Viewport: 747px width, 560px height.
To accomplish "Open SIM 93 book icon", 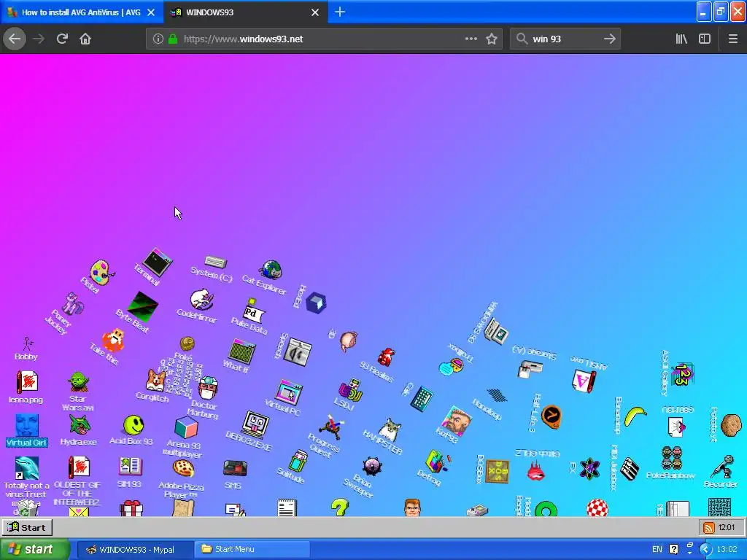I will point(130,466).
